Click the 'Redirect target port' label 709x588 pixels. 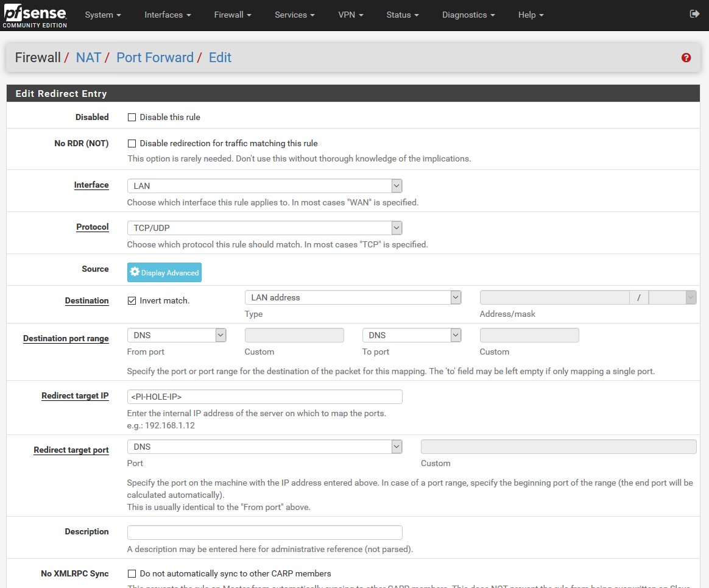click(x=71, y=450)
